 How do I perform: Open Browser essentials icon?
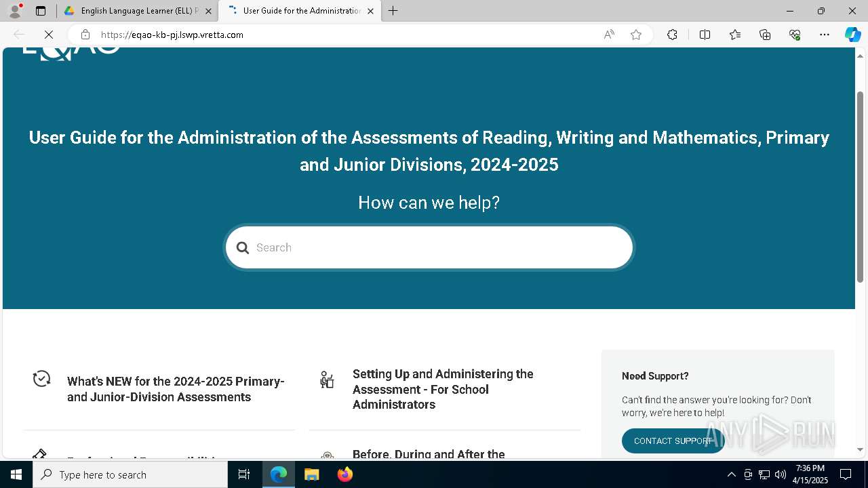tap(795, 35)
